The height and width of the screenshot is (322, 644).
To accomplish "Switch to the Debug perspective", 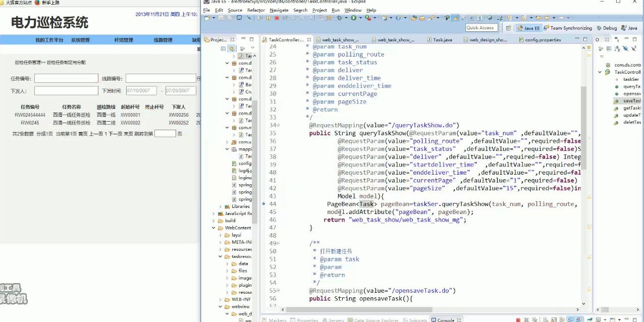I will click(606, 28).
